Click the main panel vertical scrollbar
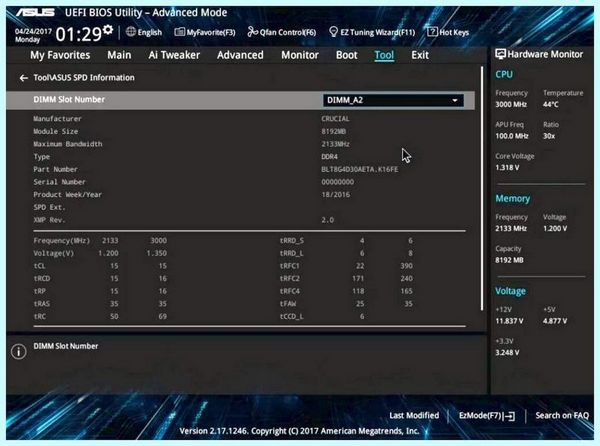Image resolution: width=600 pixels, height=446 pixels. pos(481,188)
